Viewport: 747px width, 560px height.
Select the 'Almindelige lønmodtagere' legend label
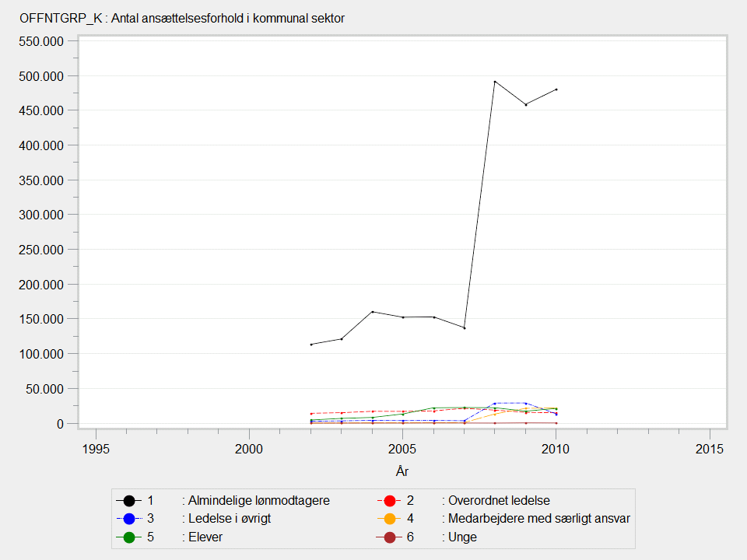[259, 501]
